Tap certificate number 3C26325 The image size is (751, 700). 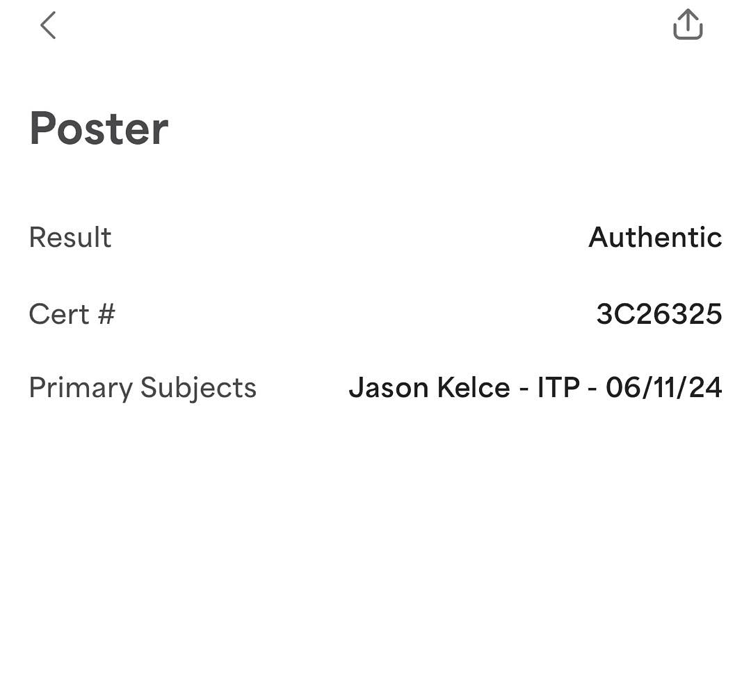(x=659, y=314)
